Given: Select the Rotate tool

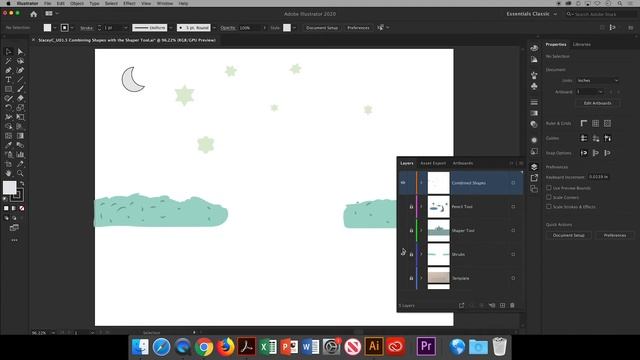Looking at the screenshot, I should [8, 108].
